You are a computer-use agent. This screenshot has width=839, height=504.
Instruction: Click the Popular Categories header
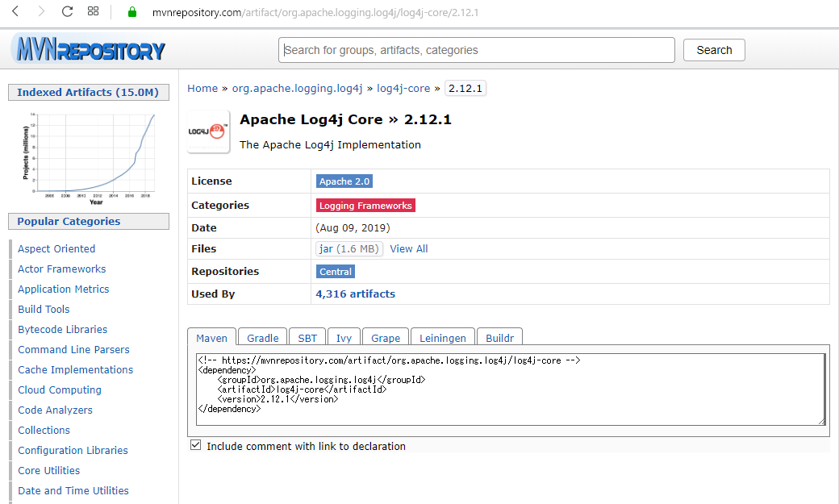coord(88,221)
